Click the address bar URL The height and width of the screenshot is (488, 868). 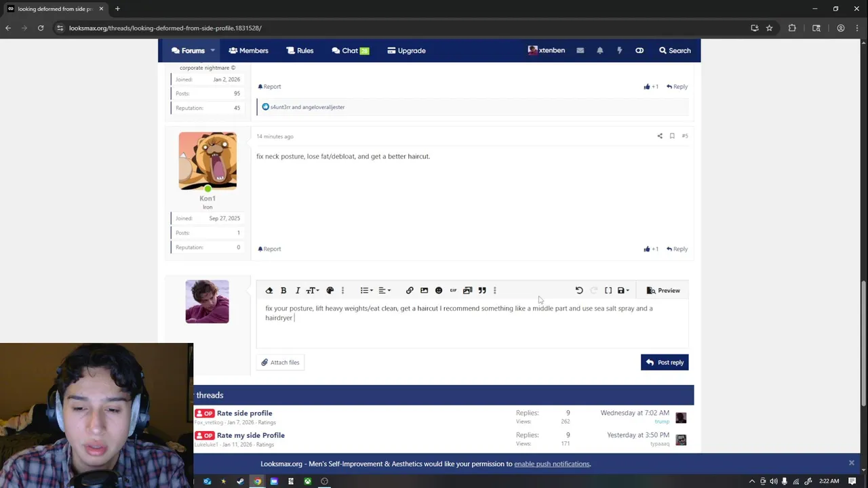[165, 28]
